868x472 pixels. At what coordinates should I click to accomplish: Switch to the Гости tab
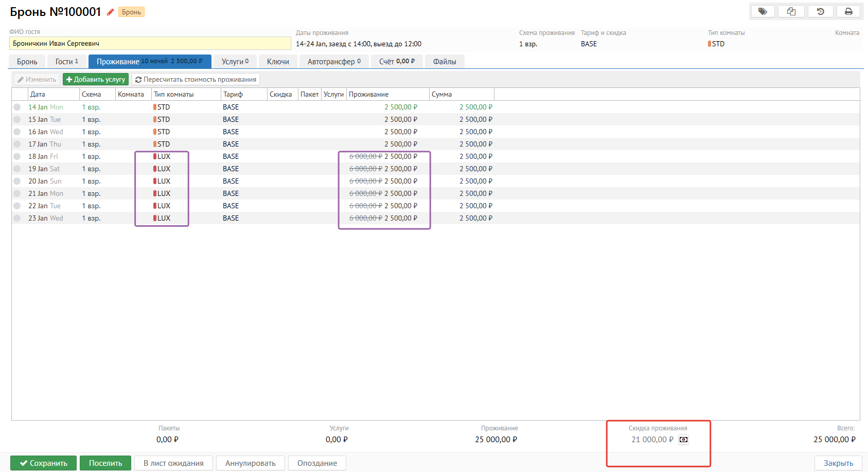(x=66, y=62)
